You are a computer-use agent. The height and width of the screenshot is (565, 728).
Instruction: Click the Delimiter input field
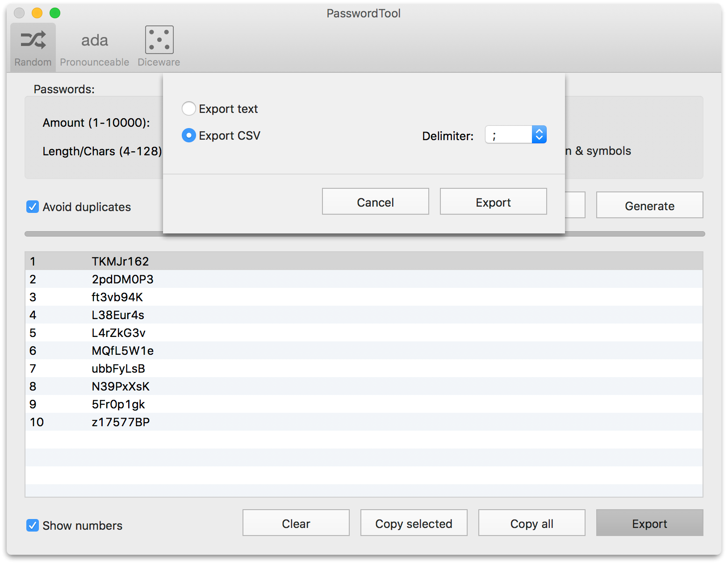(x=508, y=134)
